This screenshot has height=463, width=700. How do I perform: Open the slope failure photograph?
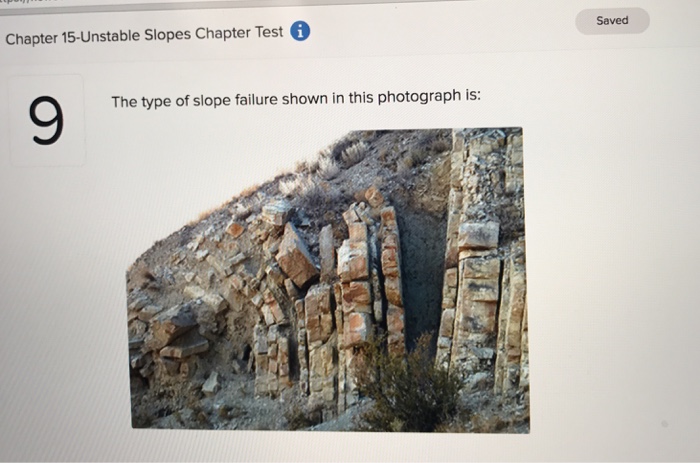click(x=329, y=279)
